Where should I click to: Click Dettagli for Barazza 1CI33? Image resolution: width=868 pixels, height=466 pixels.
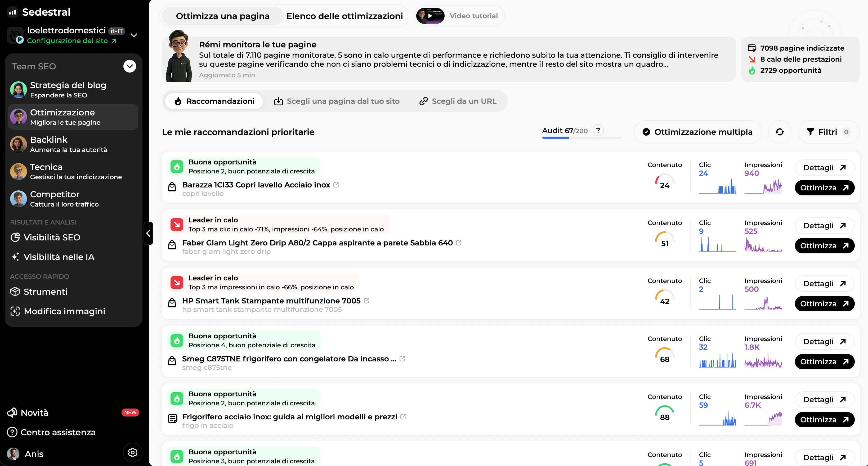[x=825, y=168]
